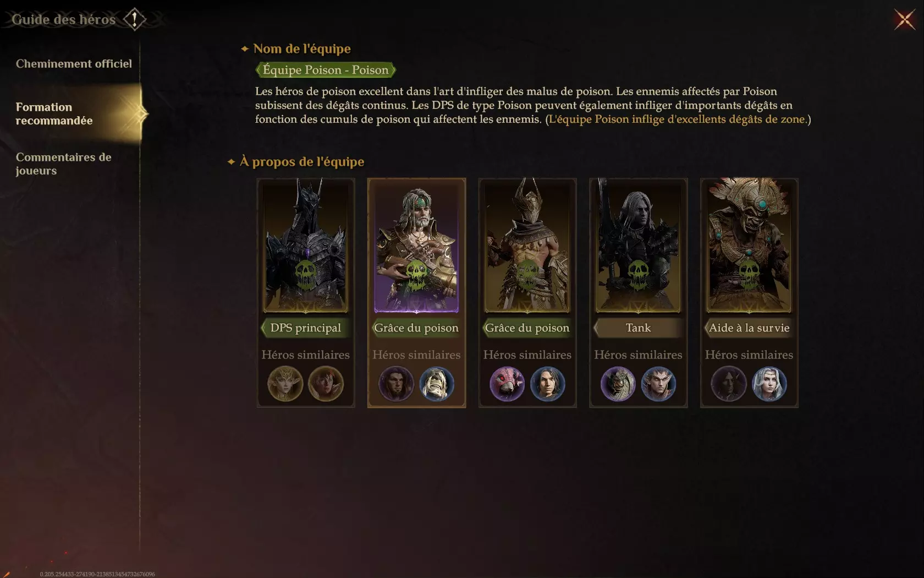This screenshot has height=578, width=924.
Task: Click the exclamation info icon beside Guide des héros
Action: [x=134, y=19]
